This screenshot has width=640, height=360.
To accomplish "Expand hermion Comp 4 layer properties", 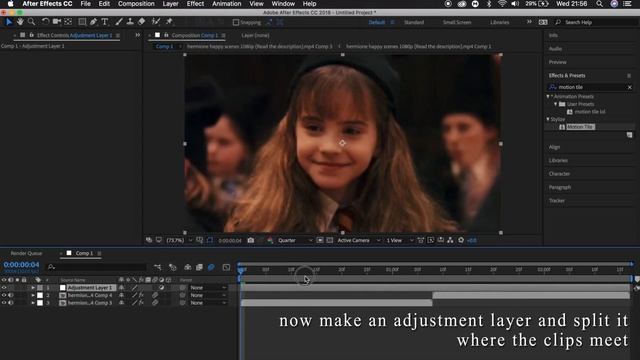I will click(33, 295).
